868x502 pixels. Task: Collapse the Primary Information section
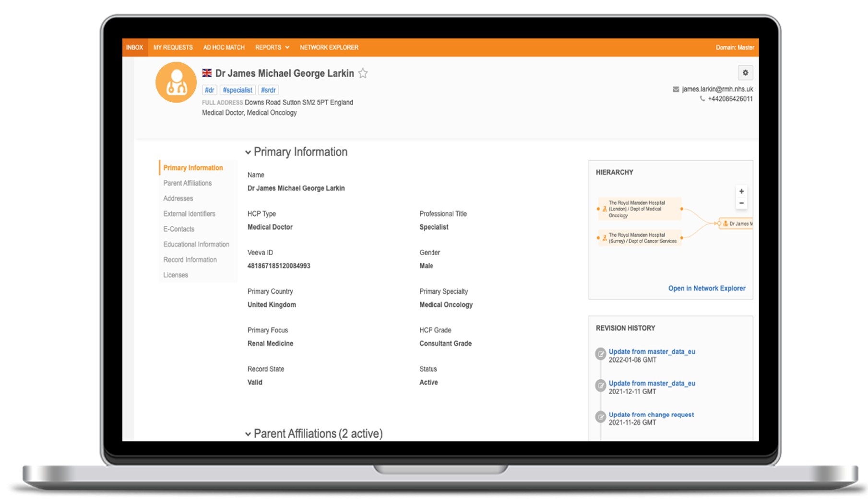pyautogui.click(x=248, y=152)
